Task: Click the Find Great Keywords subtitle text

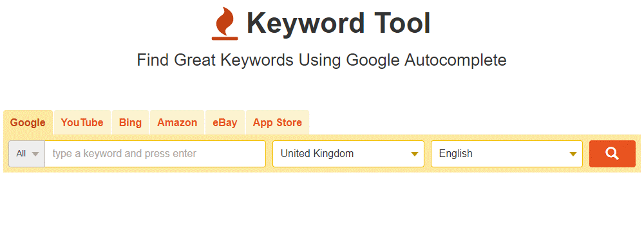Action: [321, 60]
